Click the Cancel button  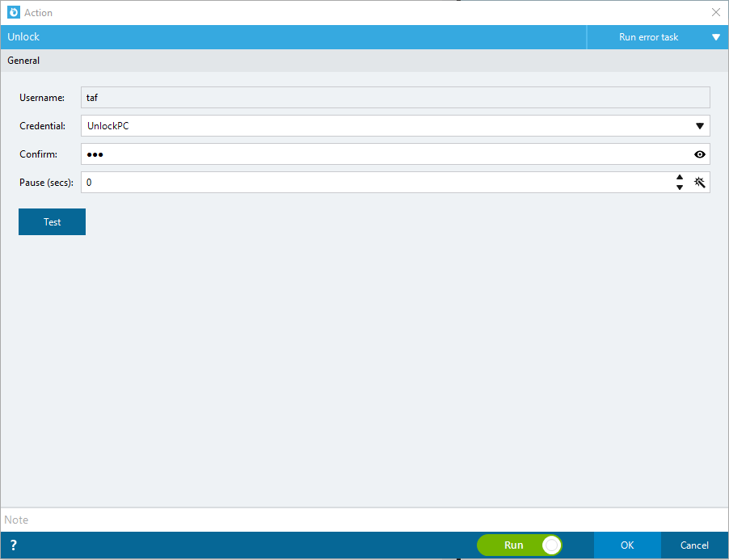[x=694, y=545]
